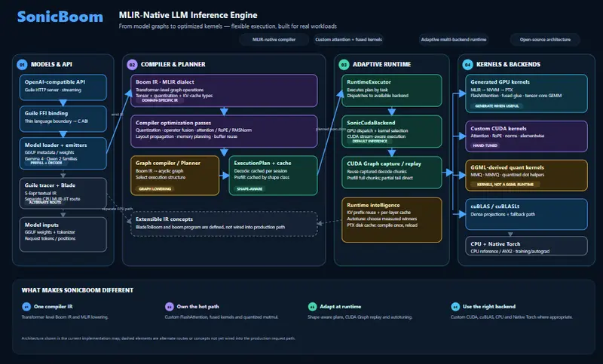Image resolution: width=603 pixels, height=364 pixels.
Task: Click the ADAPTIVE RUNTIME section heading
Action: [382, 64]
